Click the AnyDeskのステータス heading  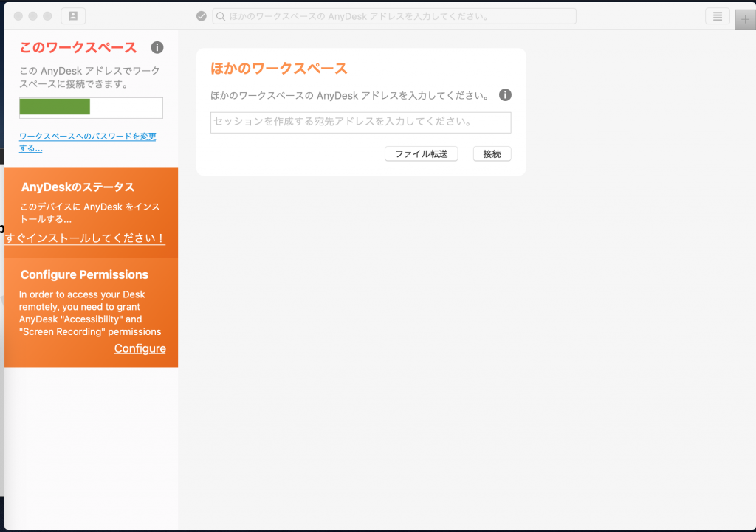point(78,187)
